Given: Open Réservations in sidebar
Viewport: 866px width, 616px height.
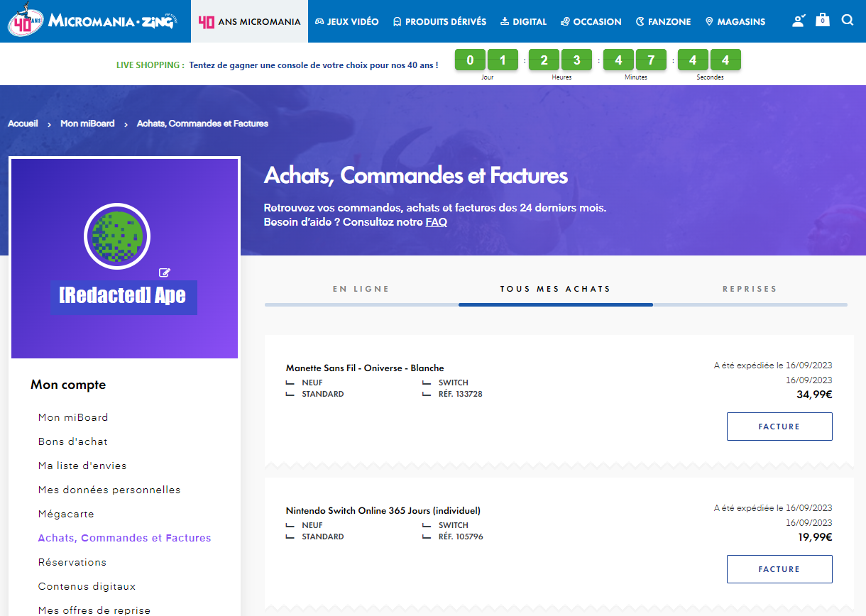Looking at the screenshot, I should pyautogui.click(x=72, y=562).
